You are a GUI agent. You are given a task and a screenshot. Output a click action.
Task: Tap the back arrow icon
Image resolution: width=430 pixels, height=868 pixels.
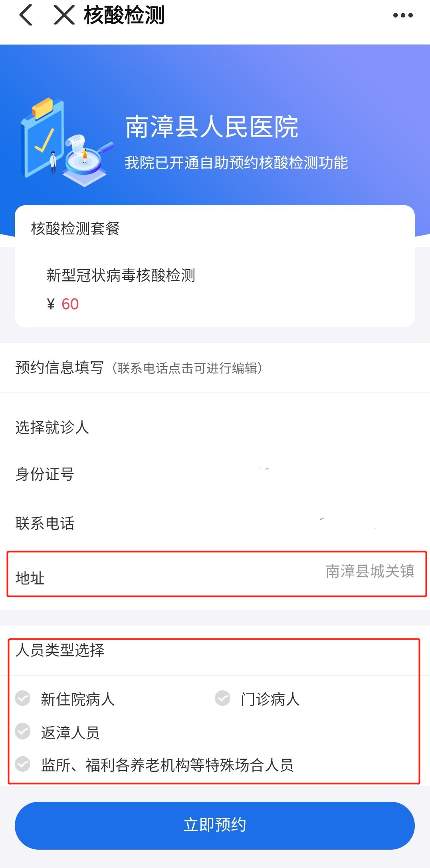26,16
